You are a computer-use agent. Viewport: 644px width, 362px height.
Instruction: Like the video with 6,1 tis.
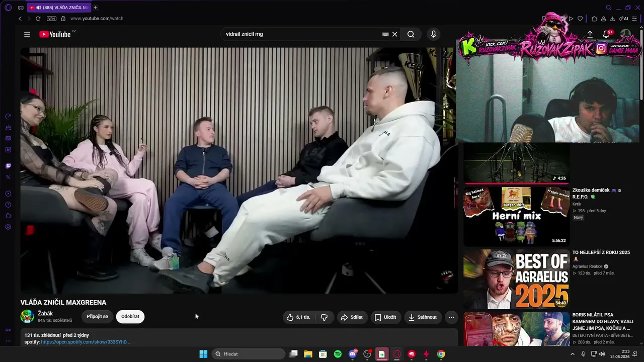(298, 317)
